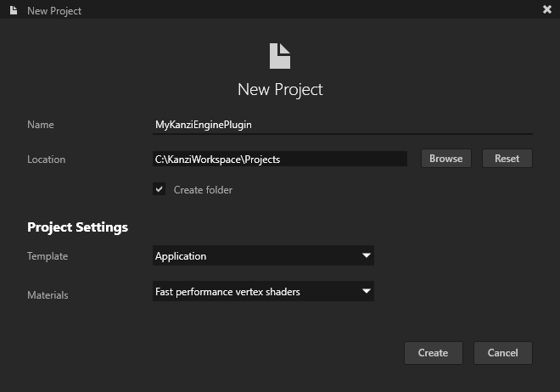The image size is (560, 392).
Task: Close the New Project dialog window
Action: click(546, 9)
